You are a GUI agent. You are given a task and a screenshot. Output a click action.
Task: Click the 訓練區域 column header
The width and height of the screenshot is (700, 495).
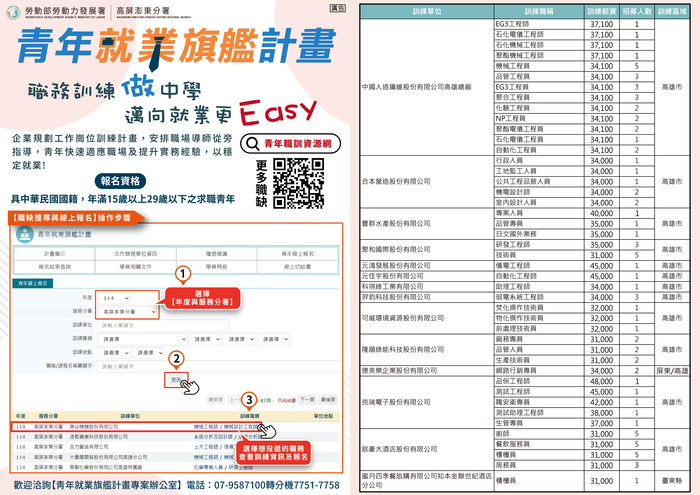[672, 12]
